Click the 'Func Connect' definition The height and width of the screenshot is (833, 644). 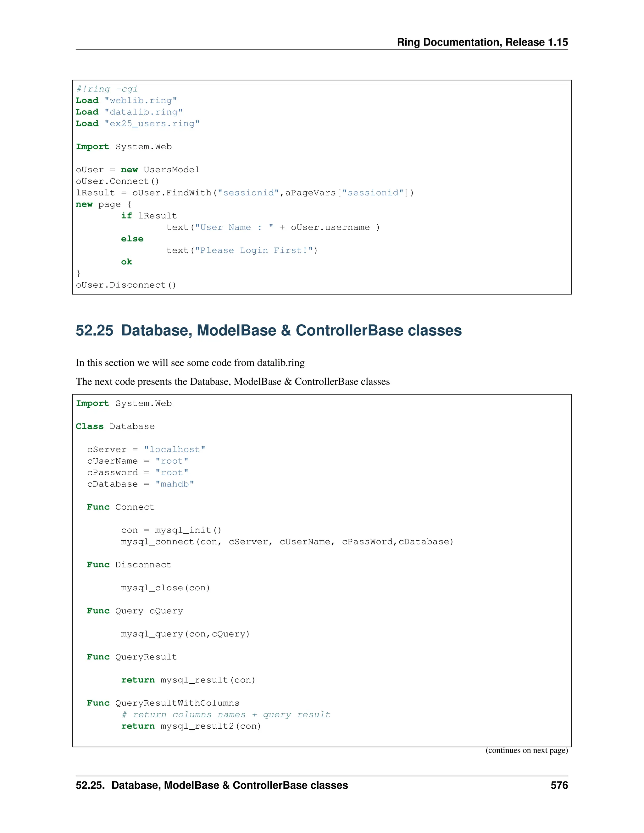(120, 507)
